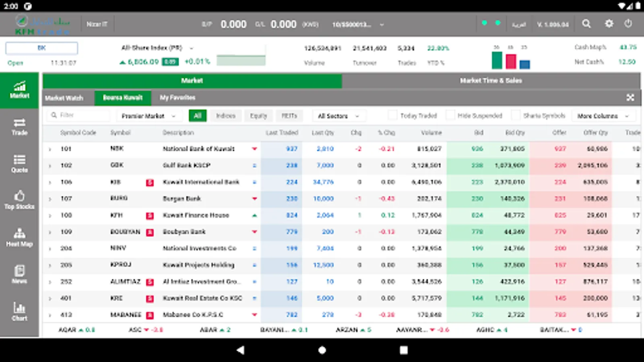This screenshot has height=362, width=644.
Task: Enable the Hide Suspended checkbox
Action: [x=450, y=115]
